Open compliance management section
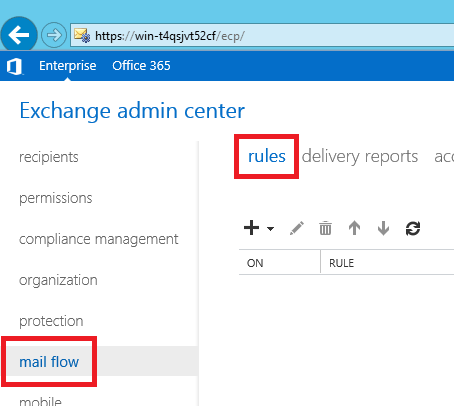Image resolution: width=454 pixels, height=406 pixels. (x=99, y=239)
